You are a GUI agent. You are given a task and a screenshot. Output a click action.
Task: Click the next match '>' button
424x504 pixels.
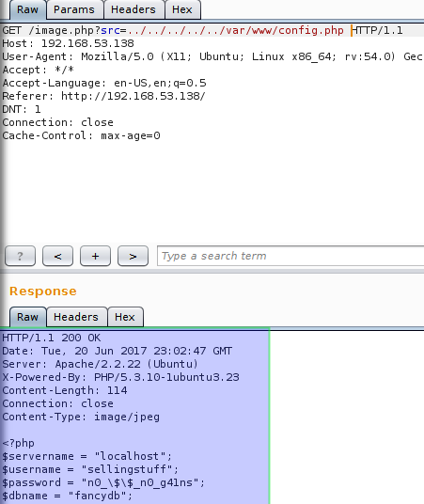[133, 256]
